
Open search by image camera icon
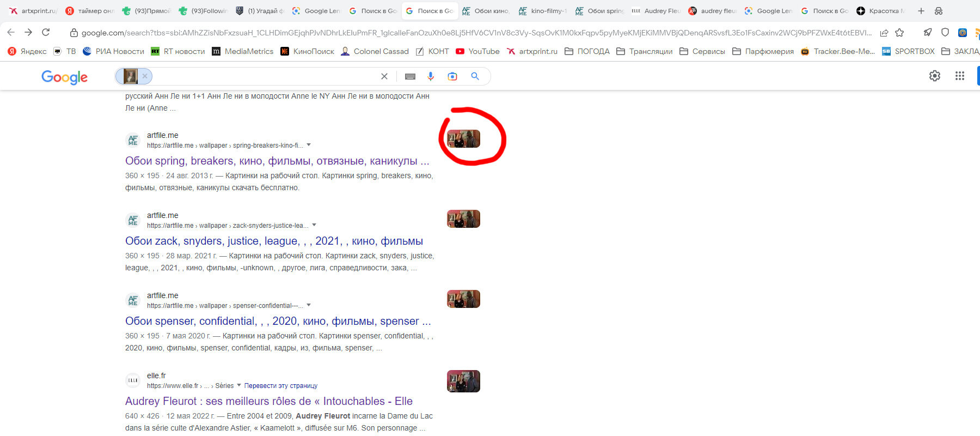click(x=452, y=76)
